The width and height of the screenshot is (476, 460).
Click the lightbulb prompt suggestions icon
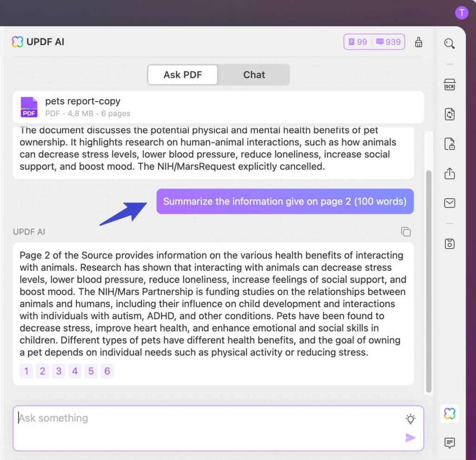click(410, 419)
